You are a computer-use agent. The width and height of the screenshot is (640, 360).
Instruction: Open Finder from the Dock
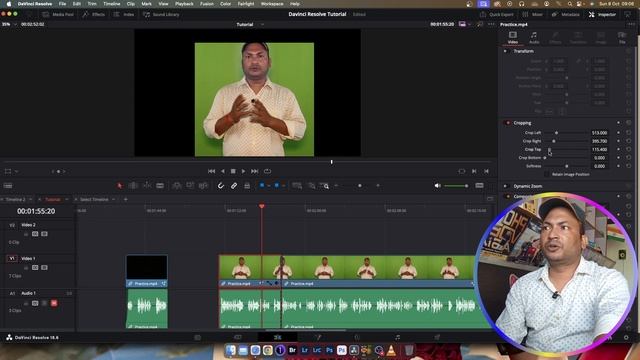(231, 350)
